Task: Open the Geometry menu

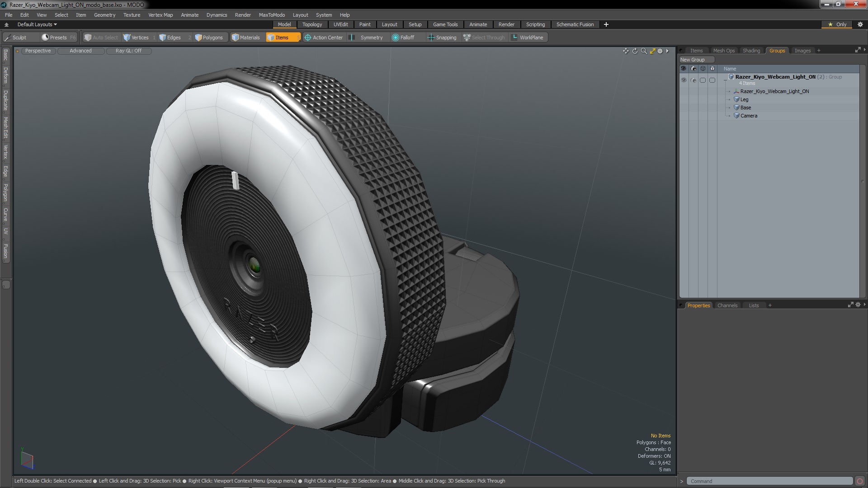Action: [x=104, y=15]
